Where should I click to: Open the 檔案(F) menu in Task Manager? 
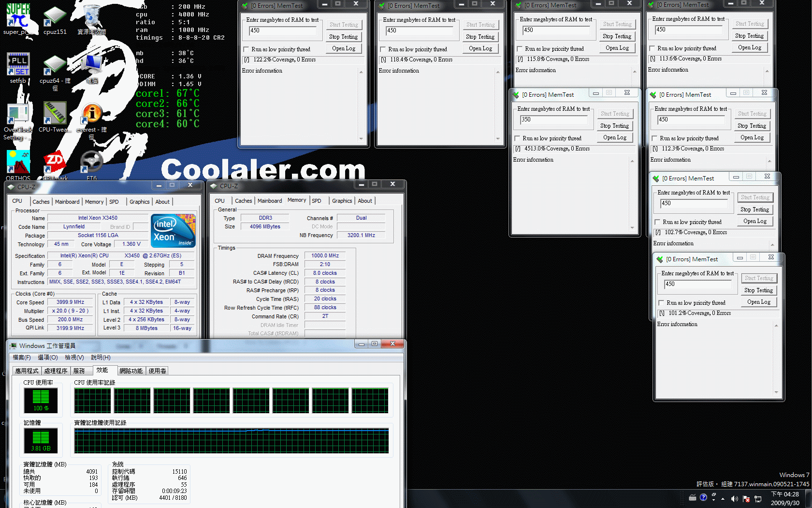(22, 358)
